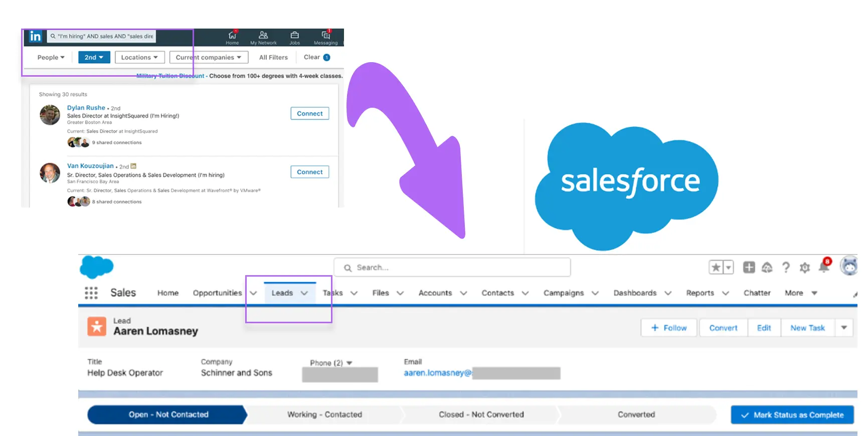868x436 pixels.
Task: Open Dylan Rushe's profile photo
Action: coord(50,115)
